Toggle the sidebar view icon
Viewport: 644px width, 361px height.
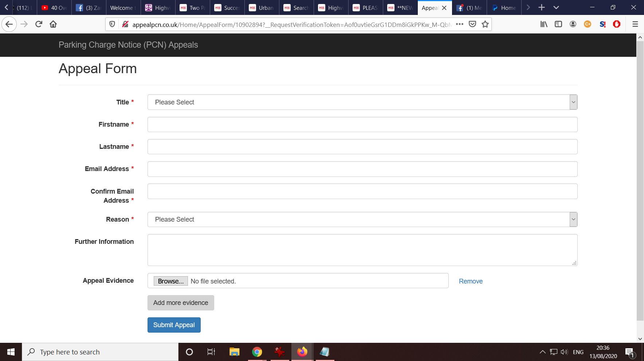[558, 24]
